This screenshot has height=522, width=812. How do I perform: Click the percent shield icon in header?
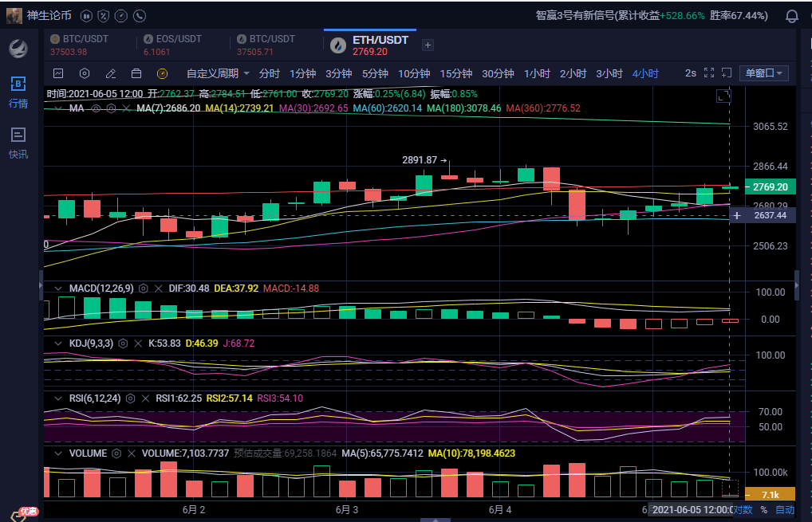click(x=104, y=16)
